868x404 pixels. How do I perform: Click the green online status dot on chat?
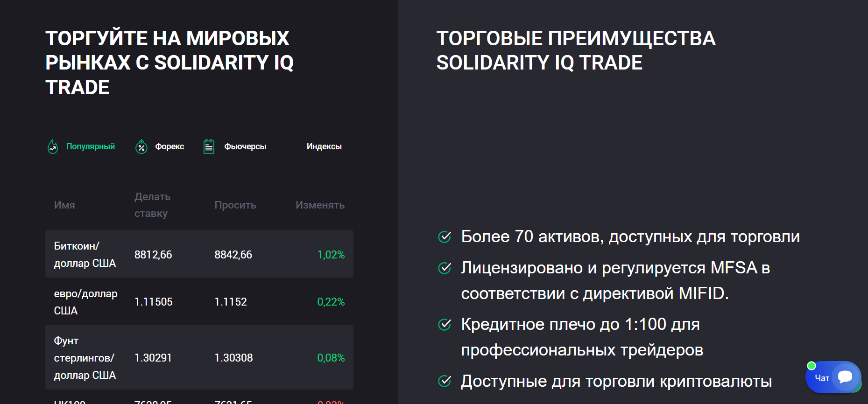tap(812, 365)
